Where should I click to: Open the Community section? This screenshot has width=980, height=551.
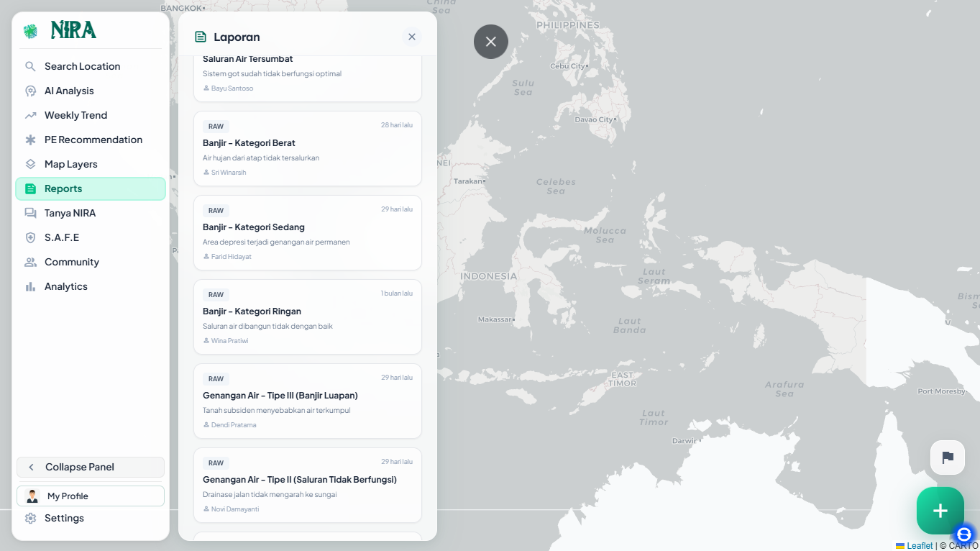[91, 262]
